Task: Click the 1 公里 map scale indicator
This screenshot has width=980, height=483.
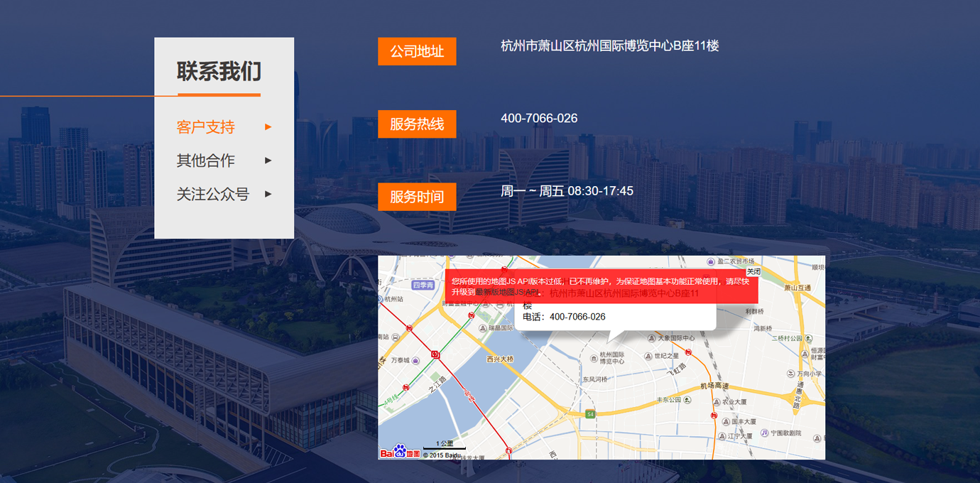Action: pos(445,445)
